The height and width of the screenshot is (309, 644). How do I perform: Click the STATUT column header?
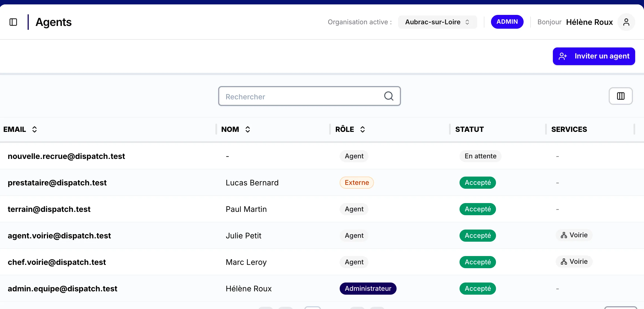pos(469,129)
